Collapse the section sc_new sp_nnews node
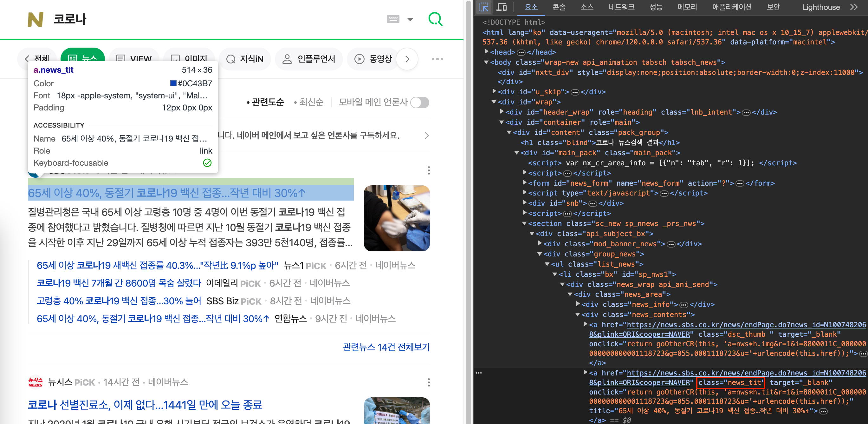Viewport: 868px width, 424px height. [524, 223]
